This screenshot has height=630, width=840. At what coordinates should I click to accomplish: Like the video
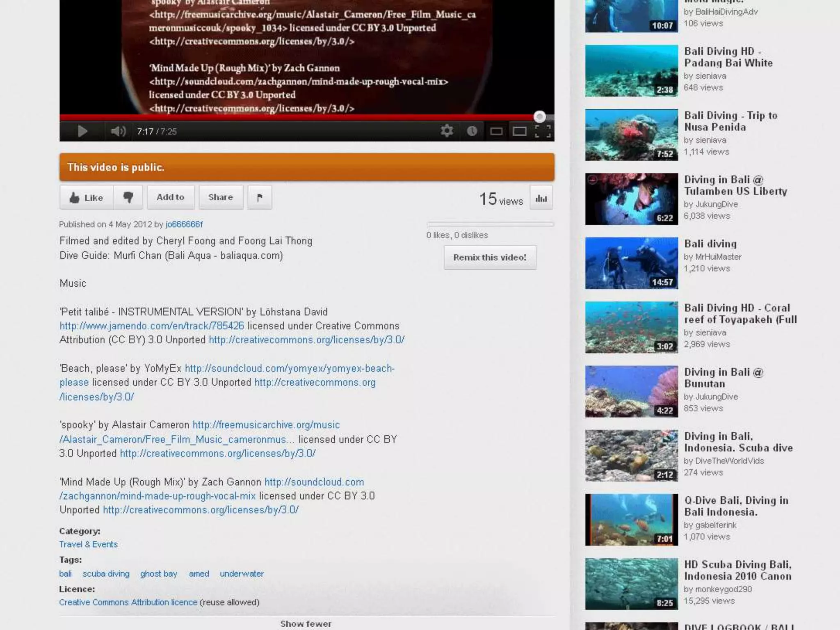pyautogui.click(x=86, y=197)
